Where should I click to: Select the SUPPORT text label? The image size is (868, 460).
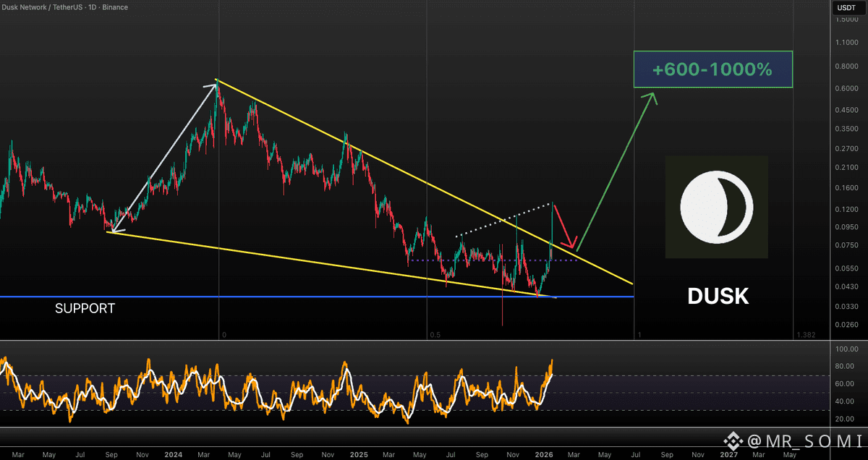pos(85,308)
